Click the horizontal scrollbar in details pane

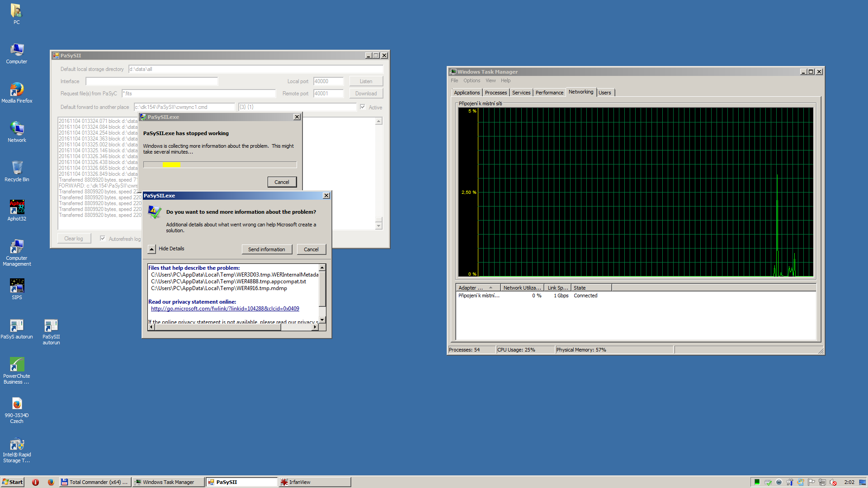pyautogui.click(x=233, y=327)
